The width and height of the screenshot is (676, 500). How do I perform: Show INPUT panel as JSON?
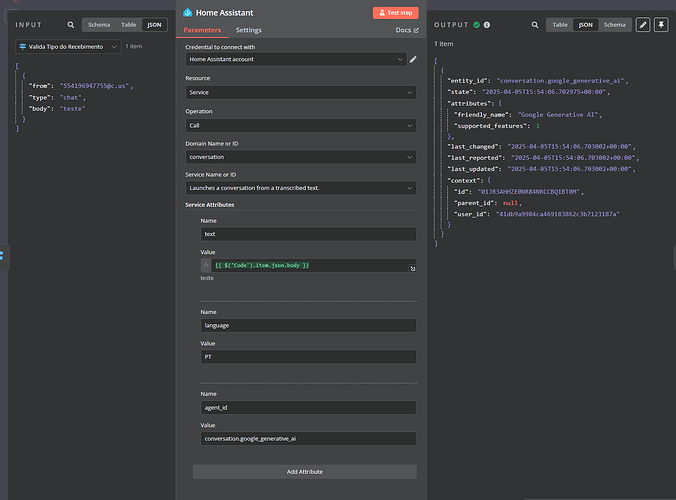point(154,25)
